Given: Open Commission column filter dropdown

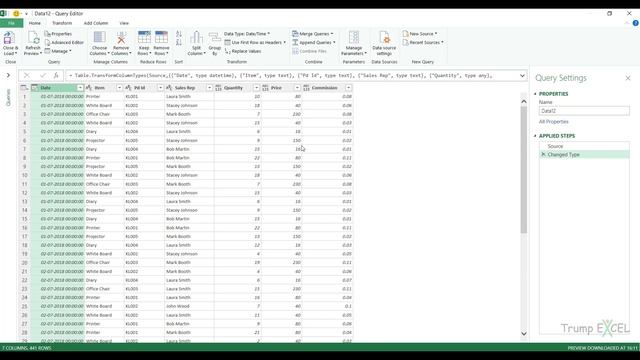Looking at the screenshot, I should point(348,88).
